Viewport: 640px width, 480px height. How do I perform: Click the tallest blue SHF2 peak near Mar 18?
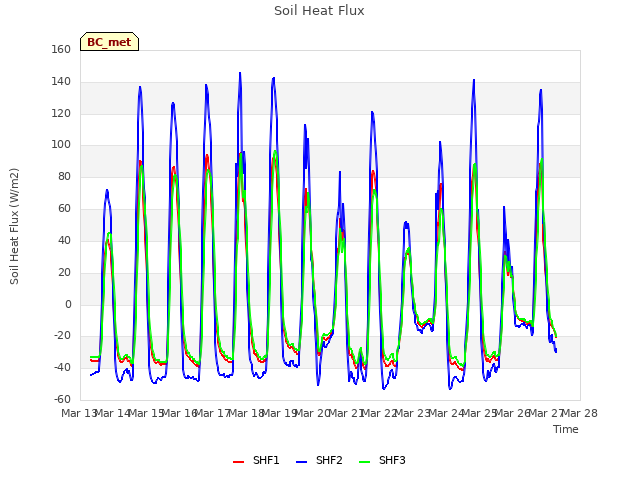pos(240,73)
